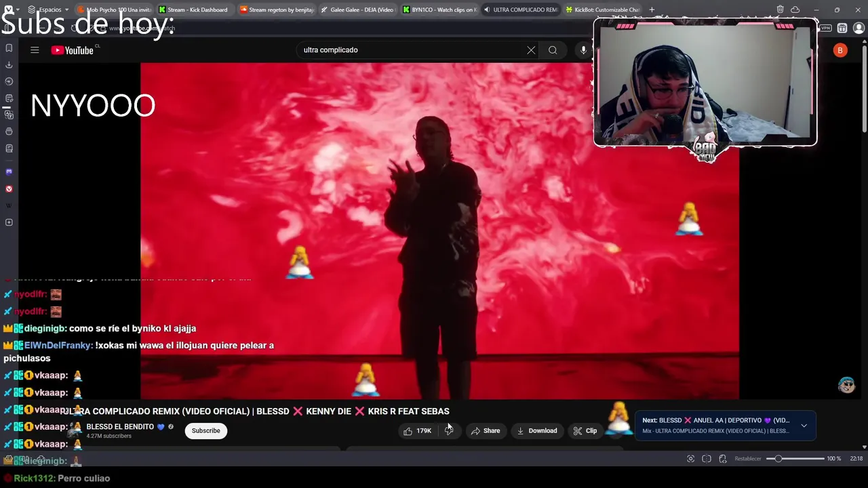Click chat message from dieginigb about byniko
868x488 pixels.
[x=100, y=328]
